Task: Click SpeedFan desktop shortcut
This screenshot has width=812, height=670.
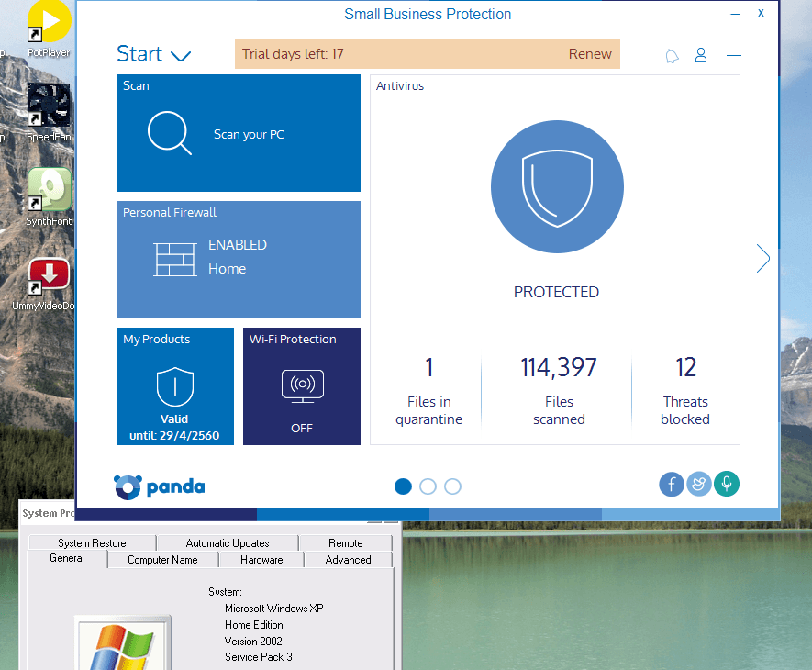Action: [49, 113]
